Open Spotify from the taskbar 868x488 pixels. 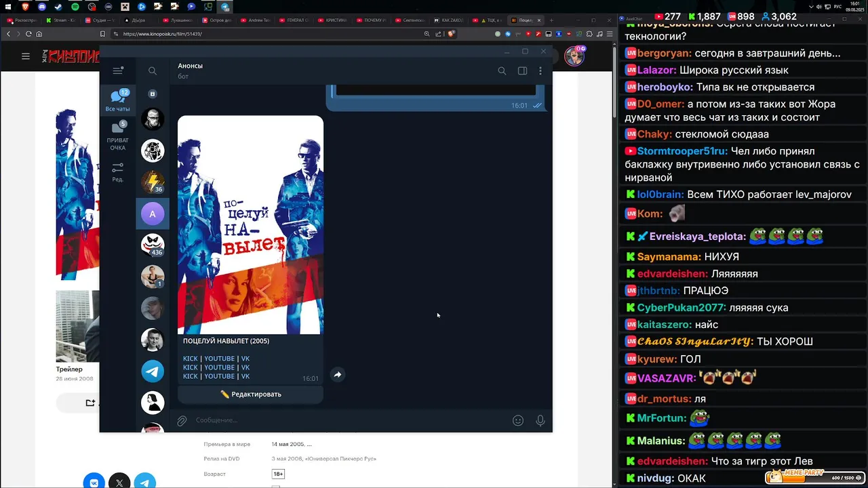click(x=75, y=7)
